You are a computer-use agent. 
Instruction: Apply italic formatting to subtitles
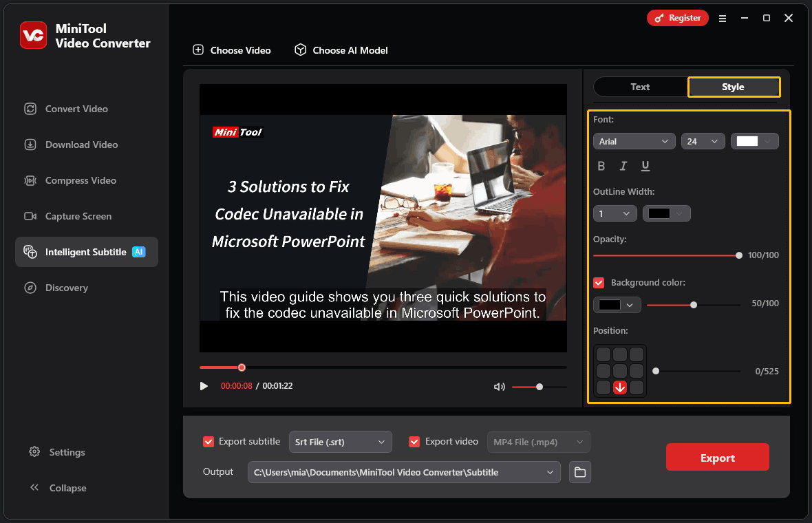(623, 165)
